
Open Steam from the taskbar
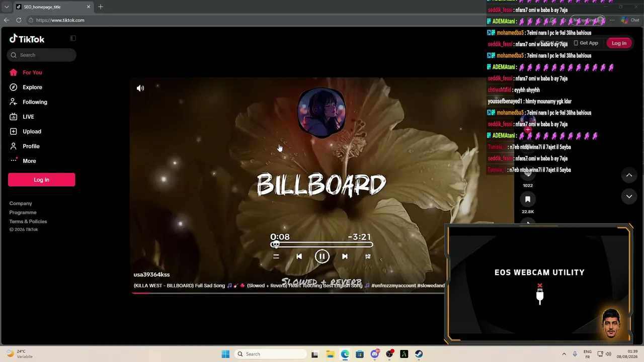419,354
